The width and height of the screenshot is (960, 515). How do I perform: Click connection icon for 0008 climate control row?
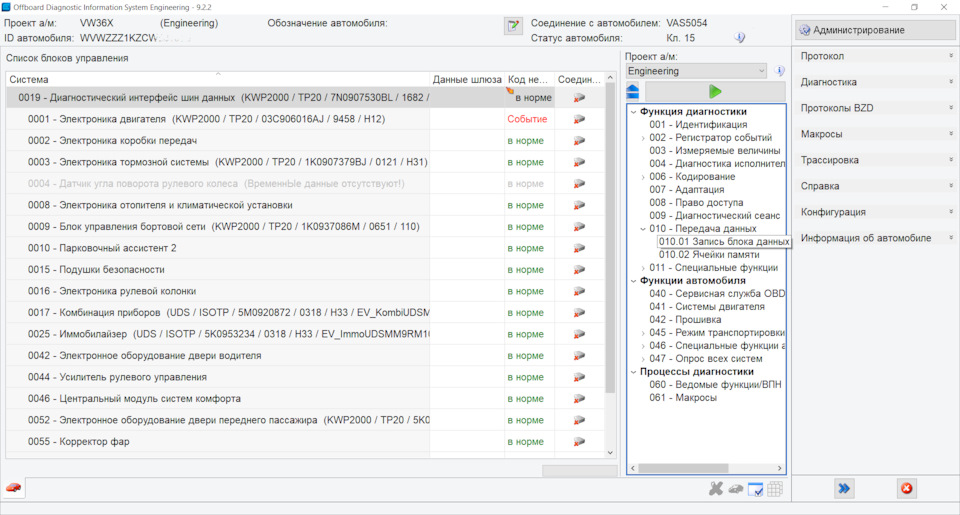coord(579,205)
